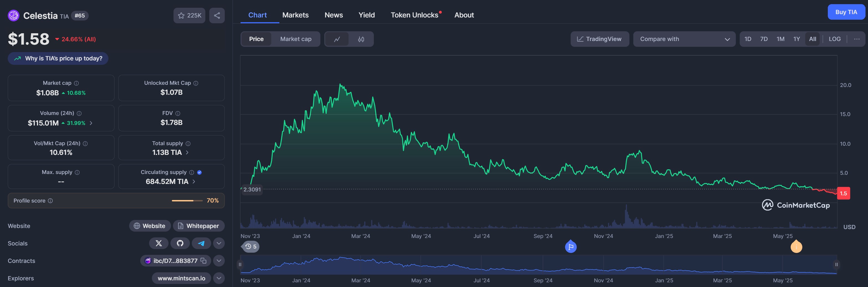Screen dimensions: 868x287
Task: Expand more Contracts
Action: (219, 261)
